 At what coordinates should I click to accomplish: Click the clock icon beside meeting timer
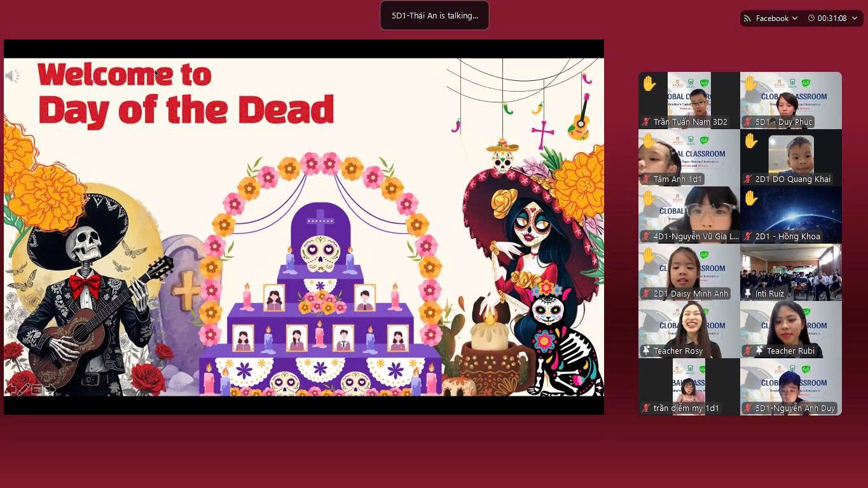pos(811,18)
